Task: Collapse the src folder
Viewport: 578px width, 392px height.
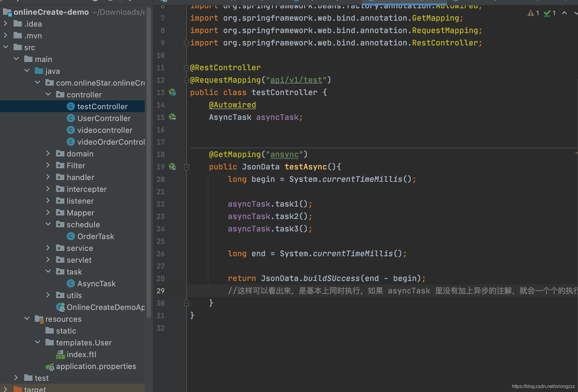Action: tap(5, 47)
